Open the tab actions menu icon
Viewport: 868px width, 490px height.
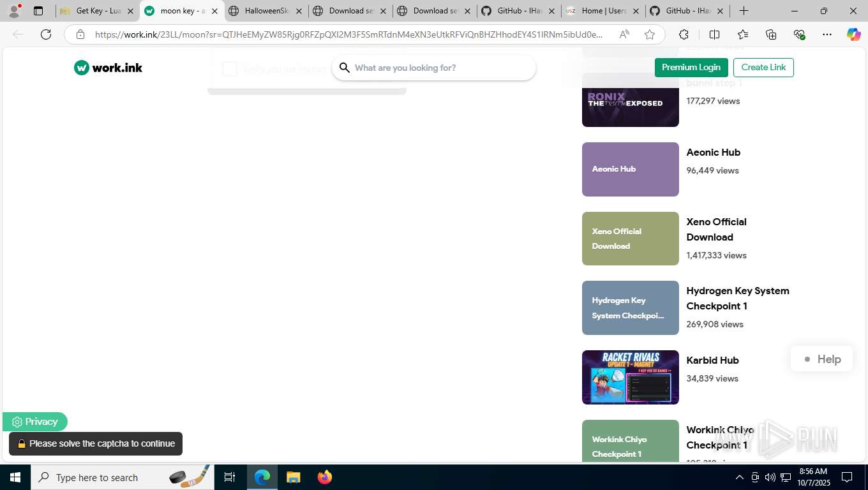(x=38, y=11)
